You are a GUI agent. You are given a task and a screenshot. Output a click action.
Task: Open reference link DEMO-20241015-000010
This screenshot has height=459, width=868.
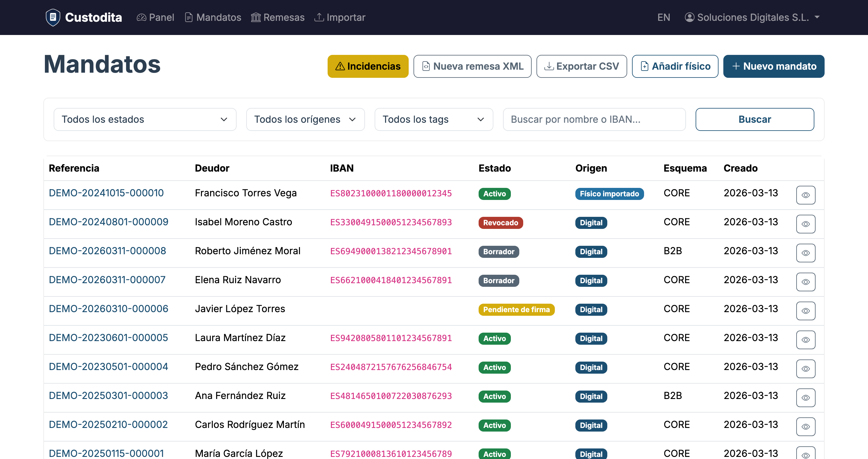(106, 193)
